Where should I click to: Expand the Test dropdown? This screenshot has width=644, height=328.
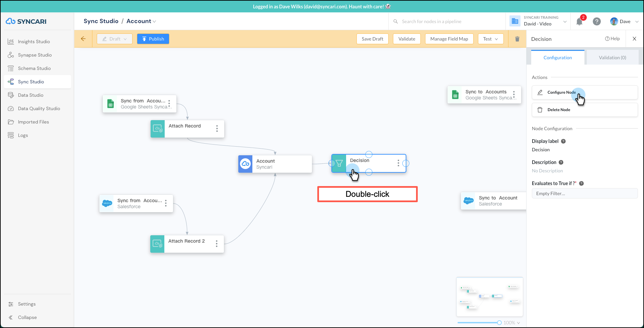pos(491,39)
